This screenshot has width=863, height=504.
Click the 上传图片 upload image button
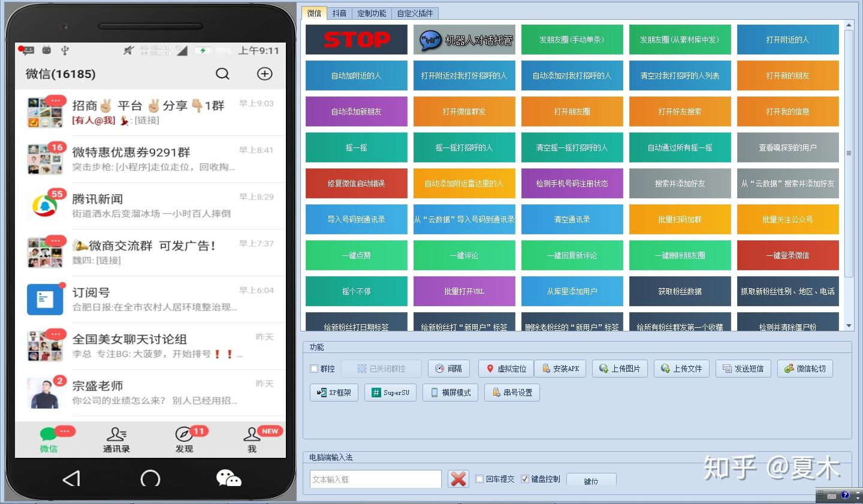tap(620, 369)
